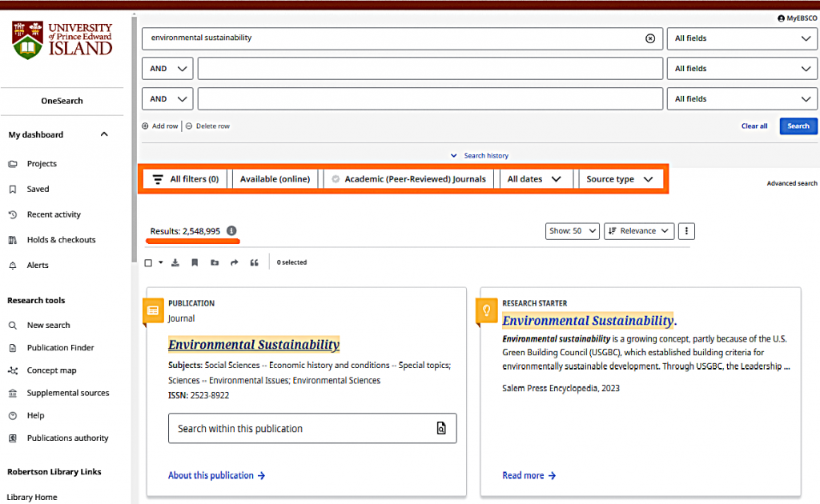Click the Search within this publication field
The image size is (820, 504).
point(312,428)
